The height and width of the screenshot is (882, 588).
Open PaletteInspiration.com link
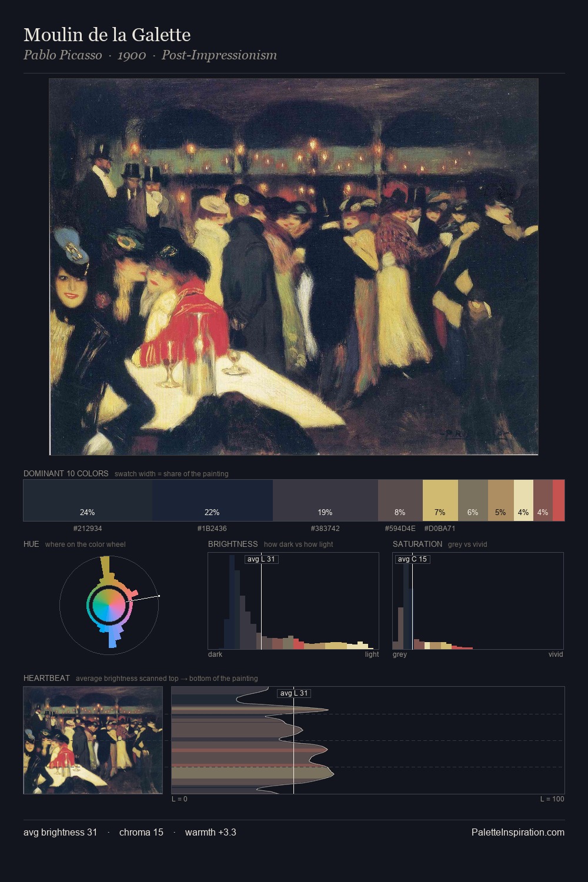[518, 832]
